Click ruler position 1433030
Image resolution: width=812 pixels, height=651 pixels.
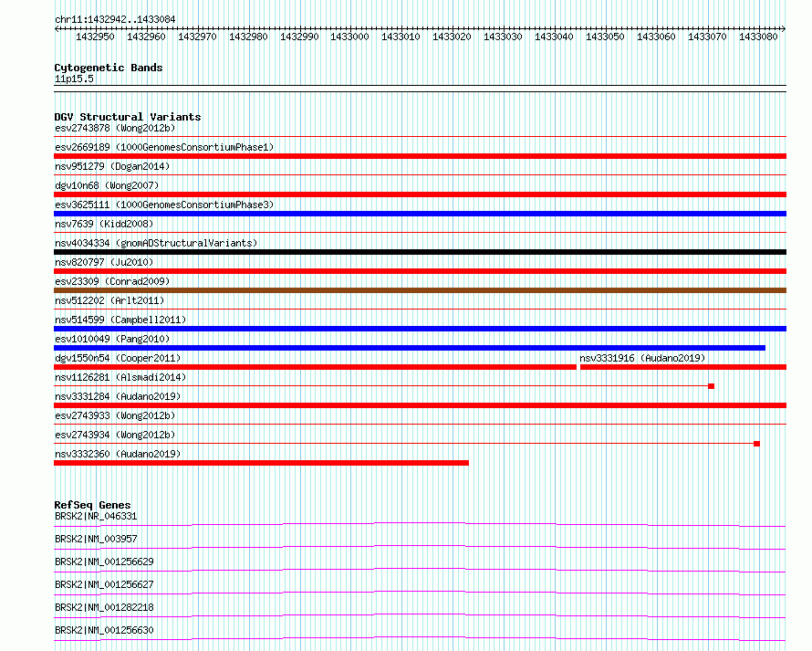point(503,37)
